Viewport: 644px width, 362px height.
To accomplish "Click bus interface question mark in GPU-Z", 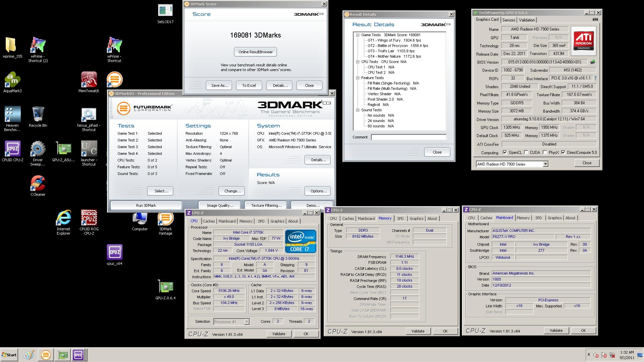I will tap(595, 78).
